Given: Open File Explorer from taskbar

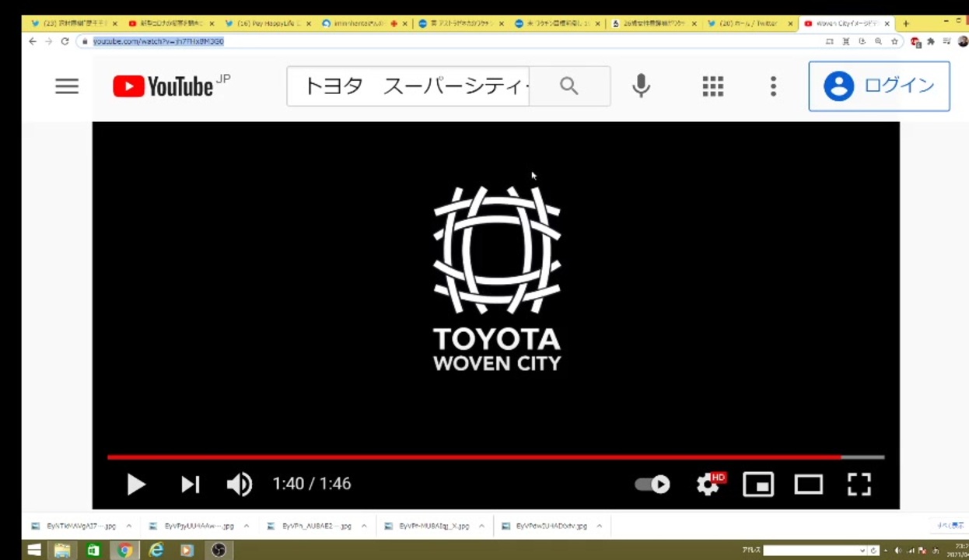Looking at the screenshot, I should click(62, 550).
